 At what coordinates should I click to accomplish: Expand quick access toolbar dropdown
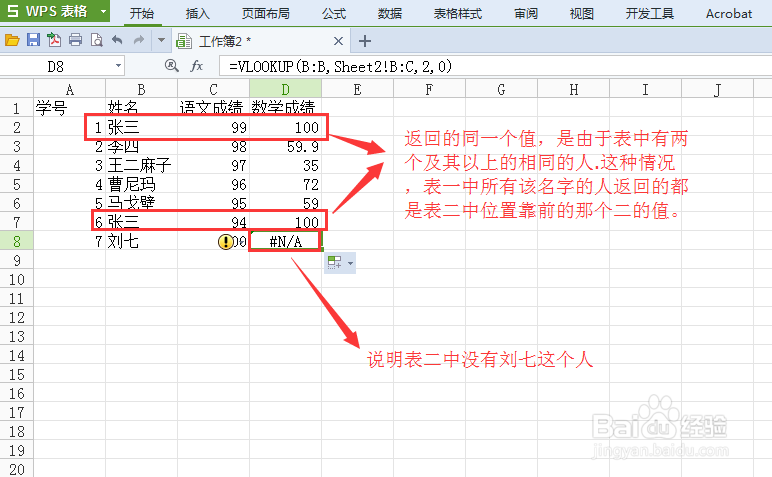(161, 40)
